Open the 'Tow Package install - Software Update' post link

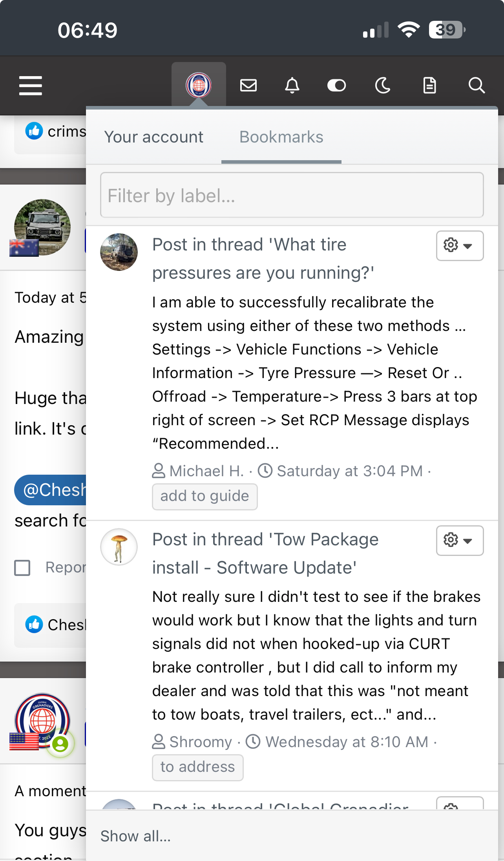[265, 554]
